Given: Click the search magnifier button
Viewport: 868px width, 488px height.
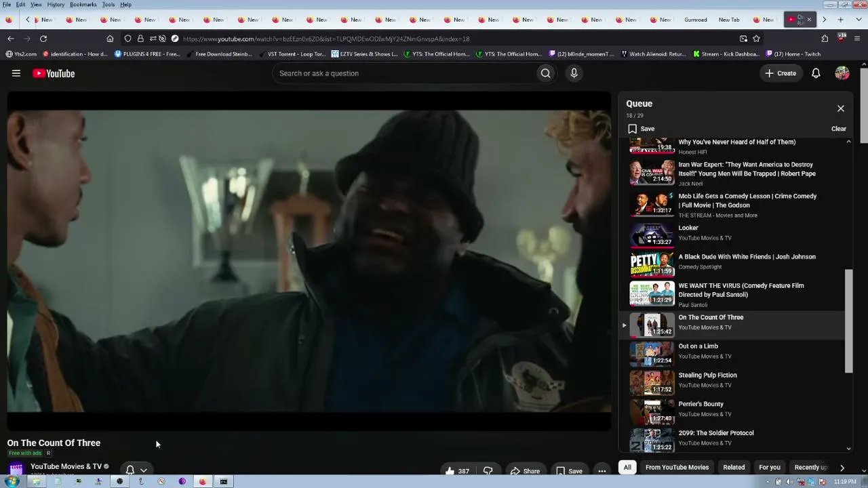Looking at the screenshot, I should click(x=545, y=73).
